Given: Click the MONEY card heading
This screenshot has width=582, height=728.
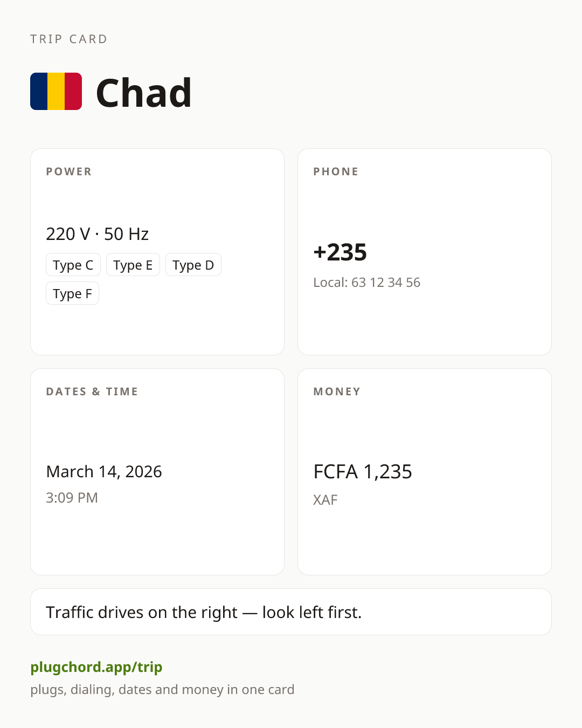Looking at the screenshot, I should [337, 392].
